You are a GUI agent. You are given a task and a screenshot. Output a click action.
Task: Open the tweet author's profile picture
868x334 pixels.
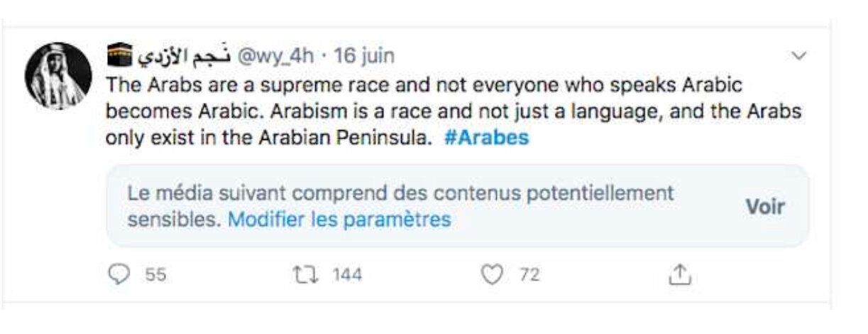tap(58, 75)
